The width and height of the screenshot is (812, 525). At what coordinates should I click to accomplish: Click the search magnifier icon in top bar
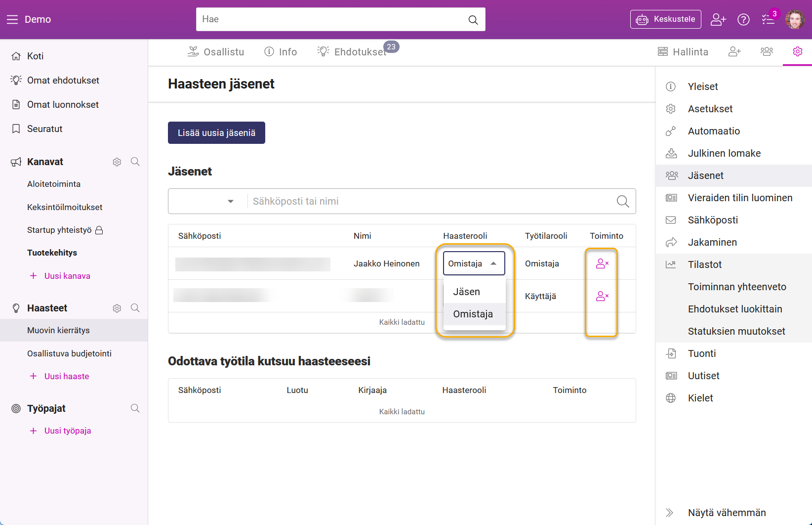(473, 20)
